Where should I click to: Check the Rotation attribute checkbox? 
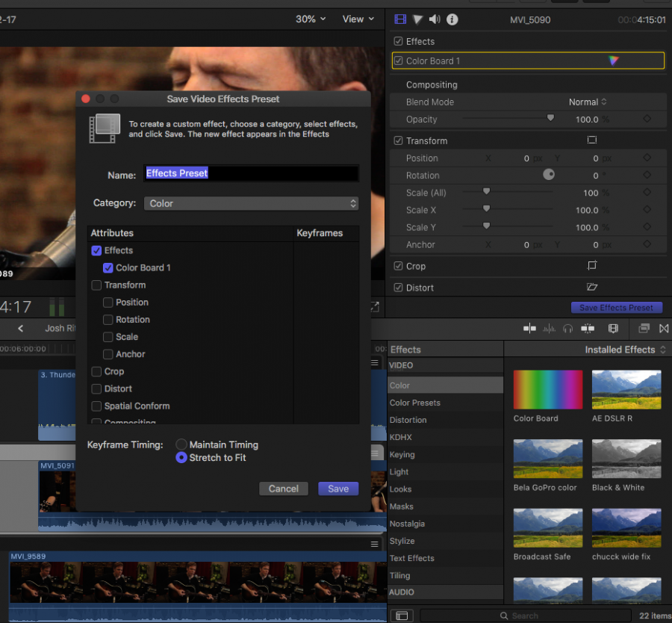(x=108, y=320)
